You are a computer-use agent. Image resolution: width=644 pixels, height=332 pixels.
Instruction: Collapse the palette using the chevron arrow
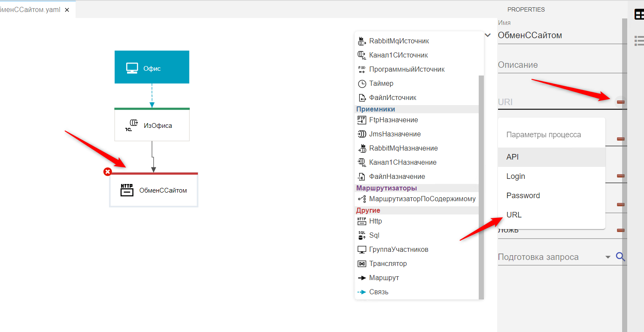[x=488, y=35]
